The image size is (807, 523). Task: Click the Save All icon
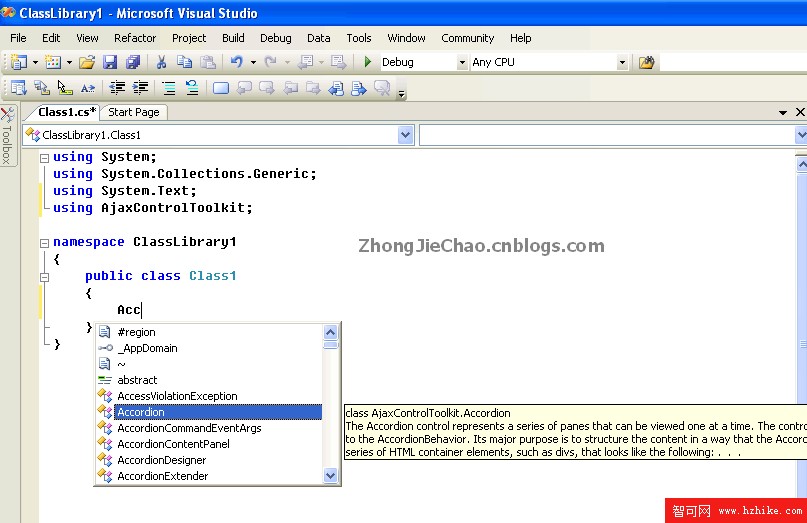132,62
